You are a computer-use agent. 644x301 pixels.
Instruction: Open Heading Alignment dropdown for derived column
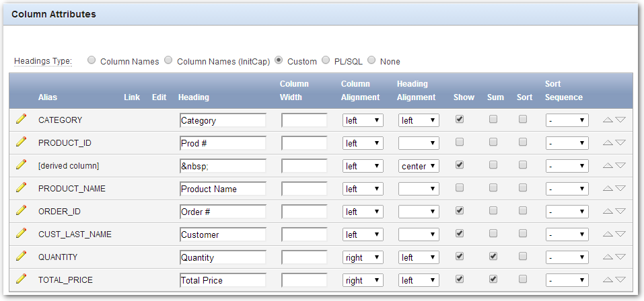419,166
